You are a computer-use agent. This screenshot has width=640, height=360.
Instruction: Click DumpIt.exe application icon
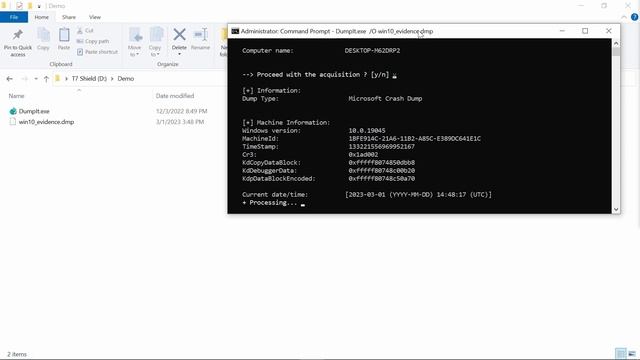[13, 111]
